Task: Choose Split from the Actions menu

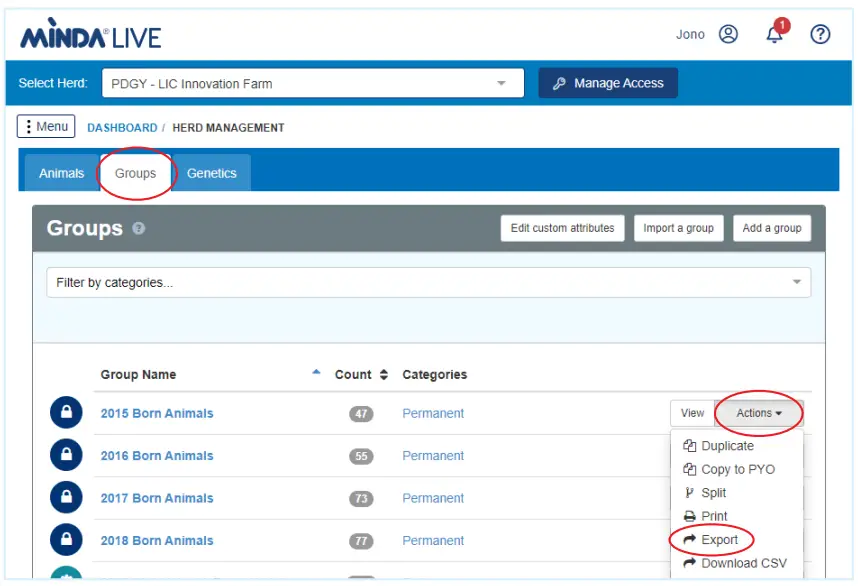Action: tap(705, 493)
